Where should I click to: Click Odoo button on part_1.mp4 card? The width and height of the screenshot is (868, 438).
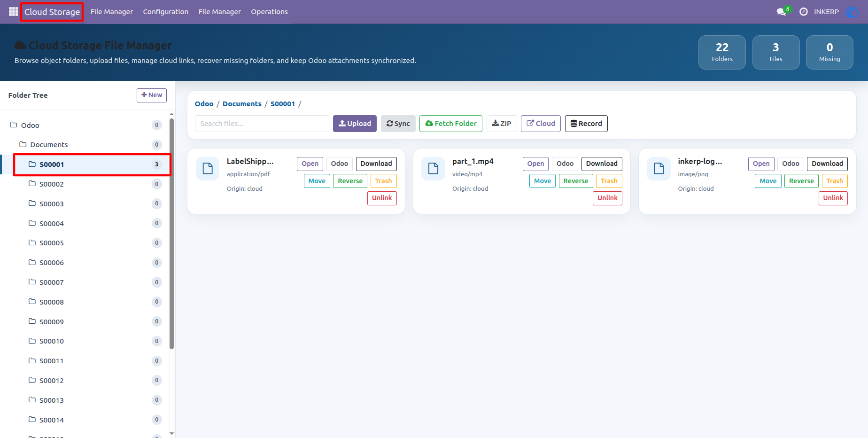coord(565,164)
